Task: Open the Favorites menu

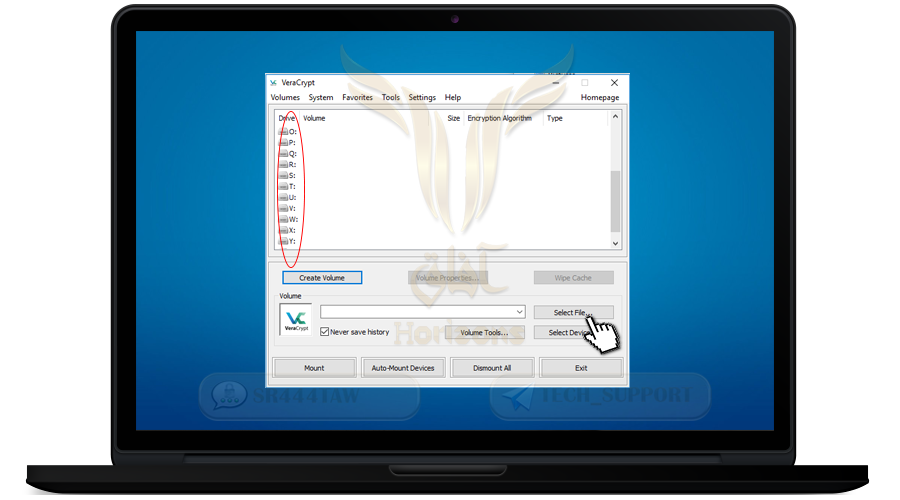Action: 357,98
